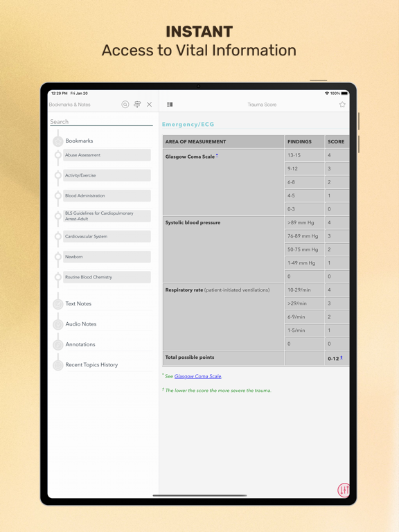Tap the circular at-sign icon in sidebar header

pos(125,105)
